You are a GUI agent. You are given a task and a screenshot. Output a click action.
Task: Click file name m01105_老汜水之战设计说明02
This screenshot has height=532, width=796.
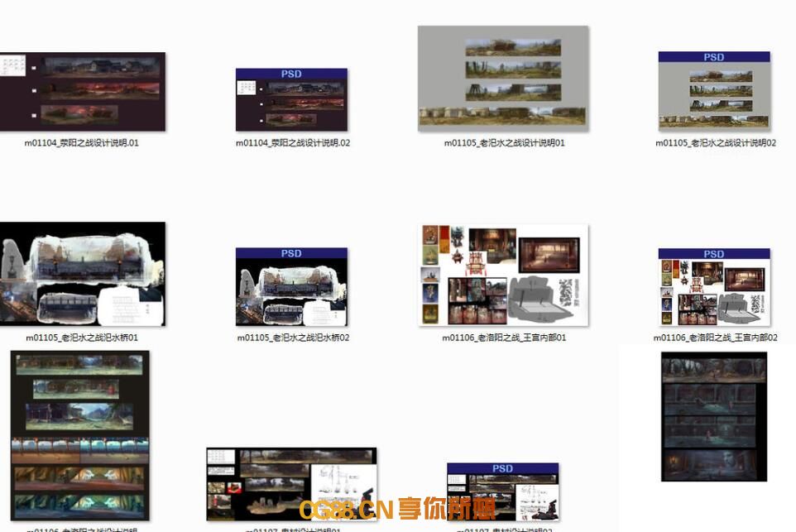pyautogui.click(x=716, y=143)
